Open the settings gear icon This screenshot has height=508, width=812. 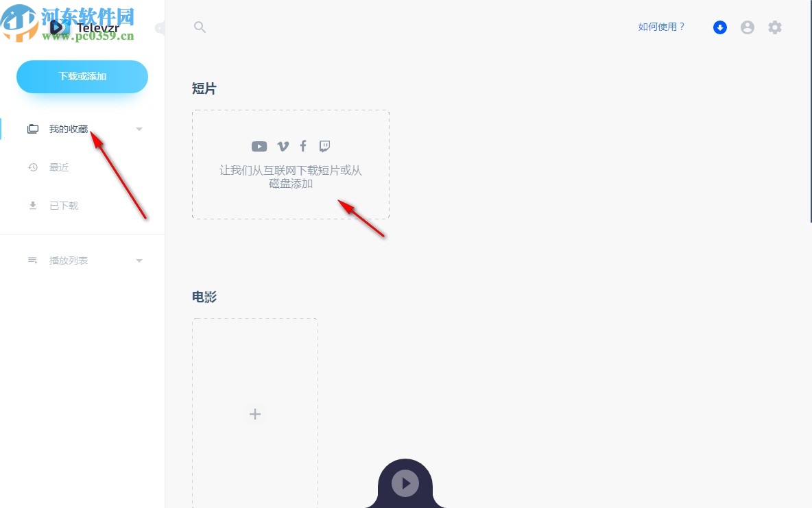coord(775,27)
